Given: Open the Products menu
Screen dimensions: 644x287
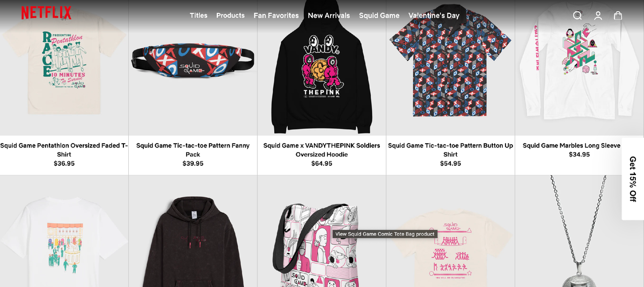Looking at the screenshot, I should click(230, 16).
